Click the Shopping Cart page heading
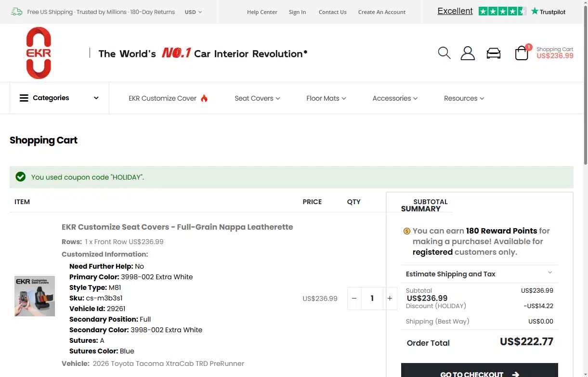 pyautogui.click(x=43, y=140)
